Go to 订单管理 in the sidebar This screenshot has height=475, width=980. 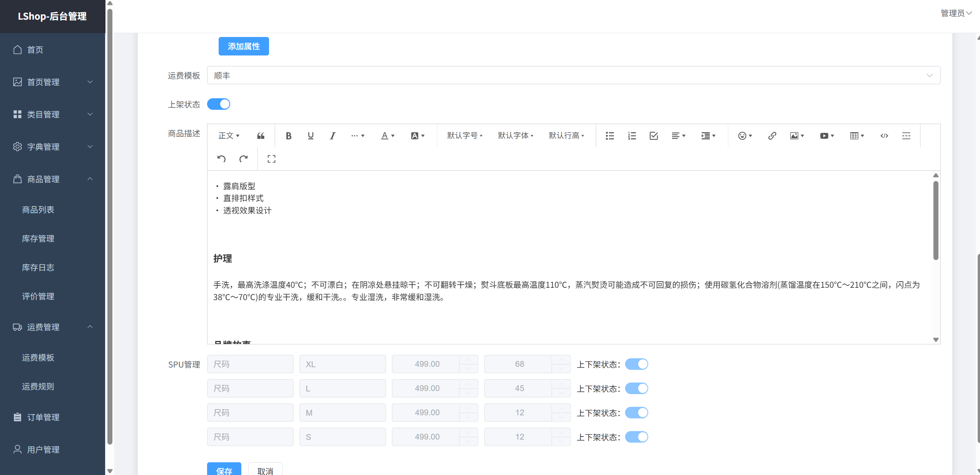pyautogui.click(x=43, y=417)
